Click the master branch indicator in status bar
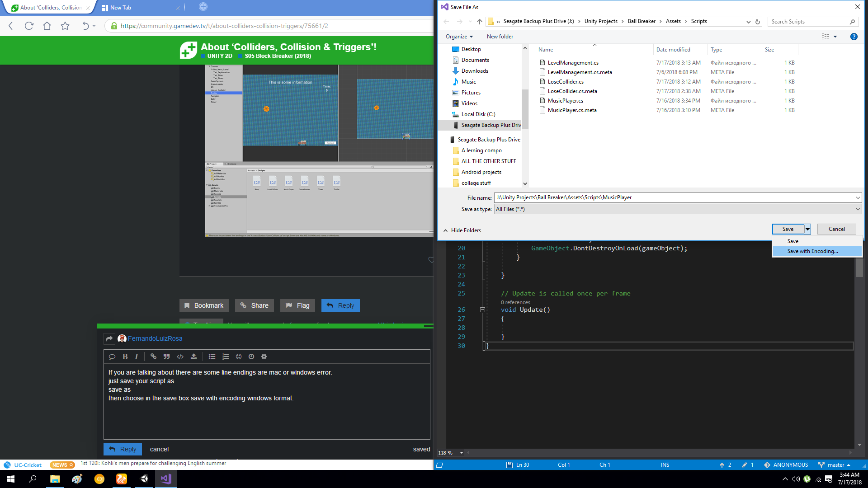The height and width of the screenshot is (488, 868). pyautogui.click(x=835, y=465)
